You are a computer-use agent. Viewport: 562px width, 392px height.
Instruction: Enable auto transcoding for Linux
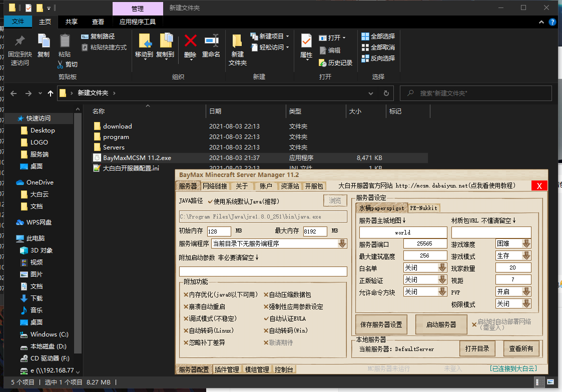[186, 330]
